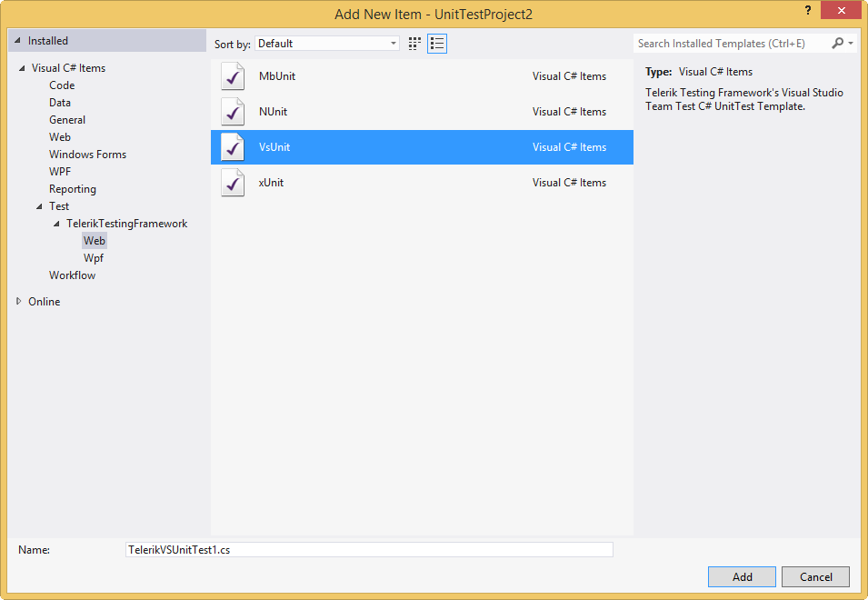
Task: Select the Workflow category
Action: click(x=72, y=275)
